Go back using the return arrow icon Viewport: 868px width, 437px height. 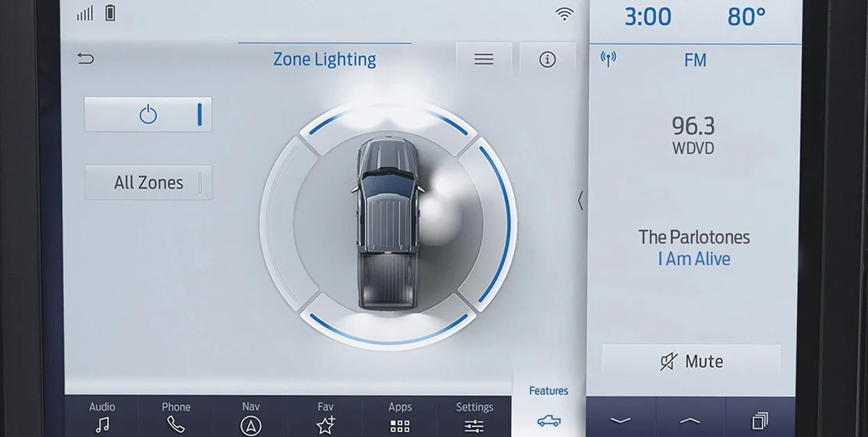pyautogui.click(x=85, y=59)
